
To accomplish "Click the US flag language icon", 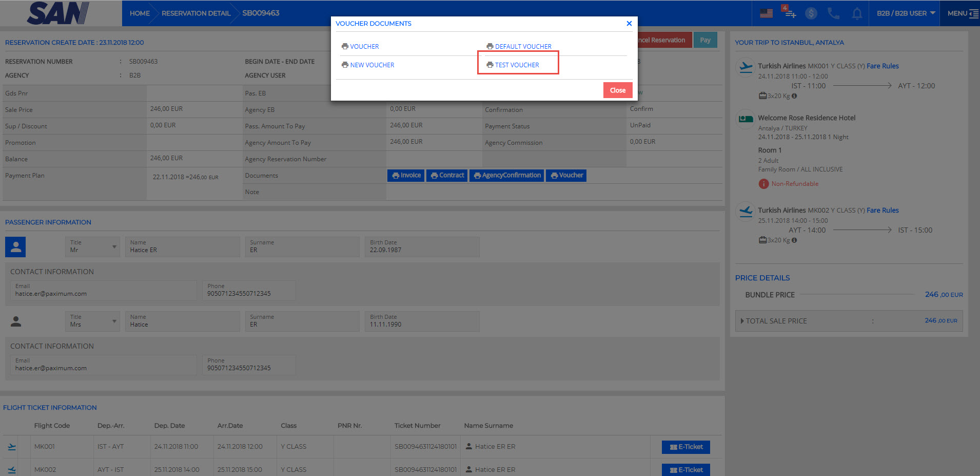I will click(766, 13).
